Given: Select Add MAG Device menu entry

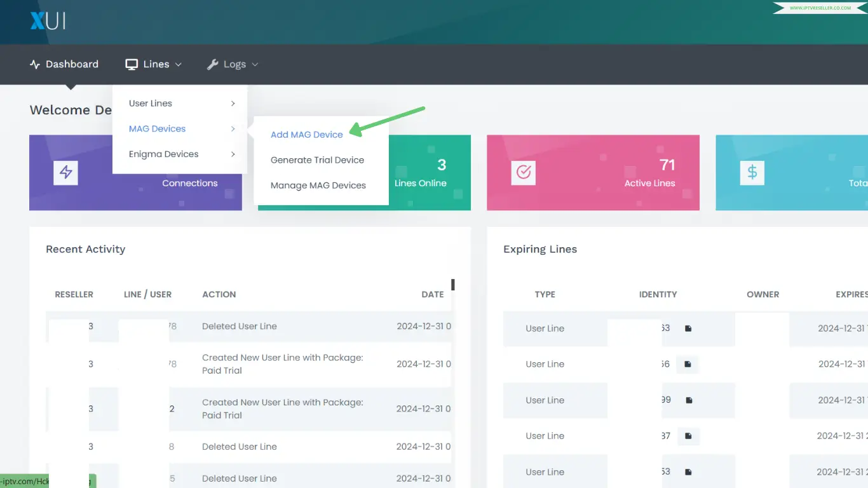Looking at the screenshot, I should 306,135.
